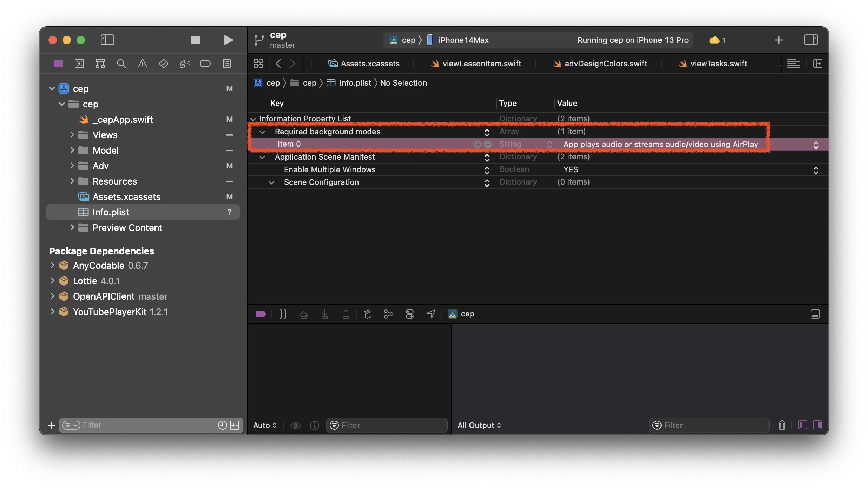Viewport: 868px width, 487px height.
Task: Click the trash icon to clear console
Action: pyautogui.click(x=782, y=425)
